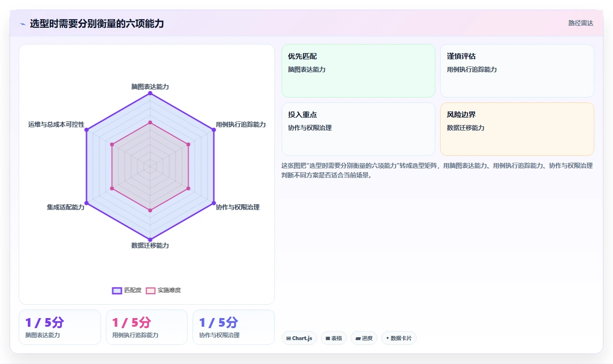Click the page title 选型时需要分别衡量的六项能力

coord(97,23)
